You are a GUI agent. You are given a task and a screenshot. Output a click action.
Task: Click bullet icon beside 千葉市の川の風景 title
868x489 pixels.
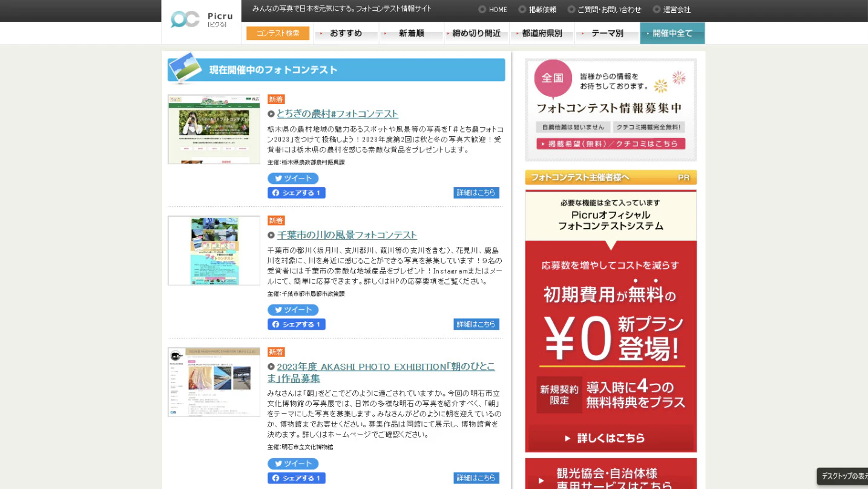point(271,235)
